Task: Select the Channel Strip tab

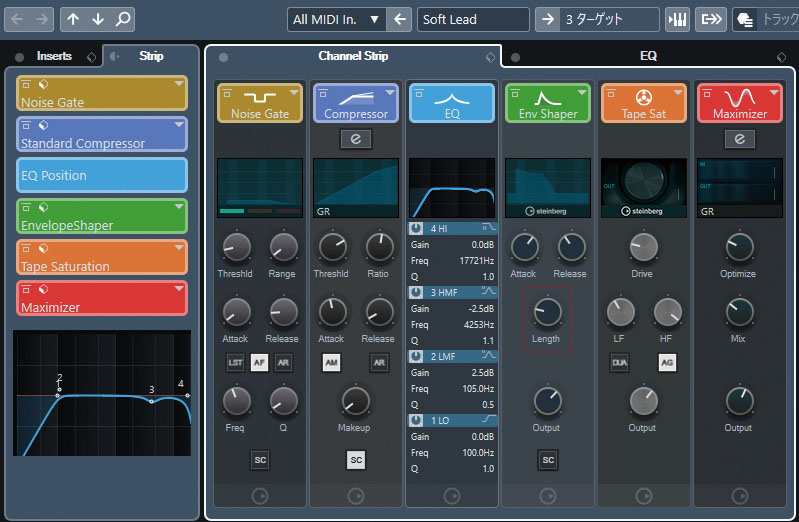Action: [353, 56]
